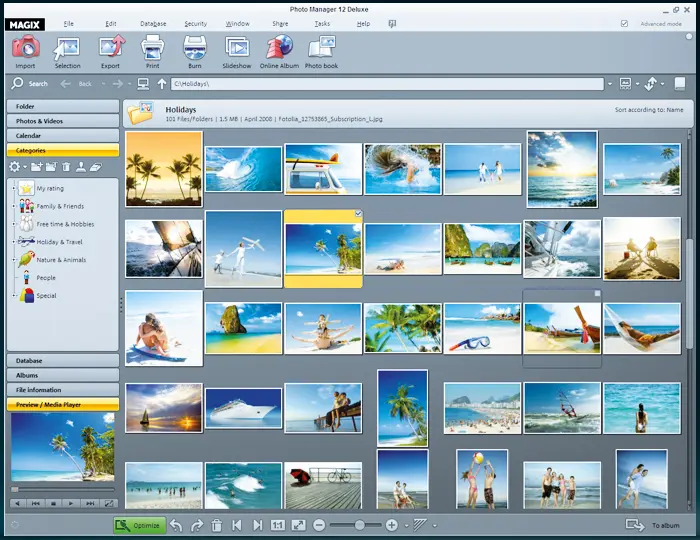700x540 pixels.
Task: Click the Optimize button
Action: point(139,525)
